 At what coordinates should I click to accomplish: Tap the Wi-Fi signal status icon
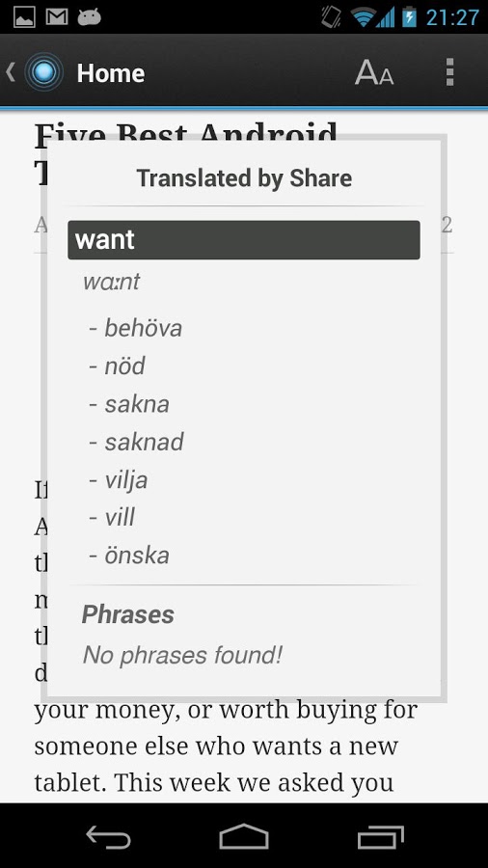[363, 17]
